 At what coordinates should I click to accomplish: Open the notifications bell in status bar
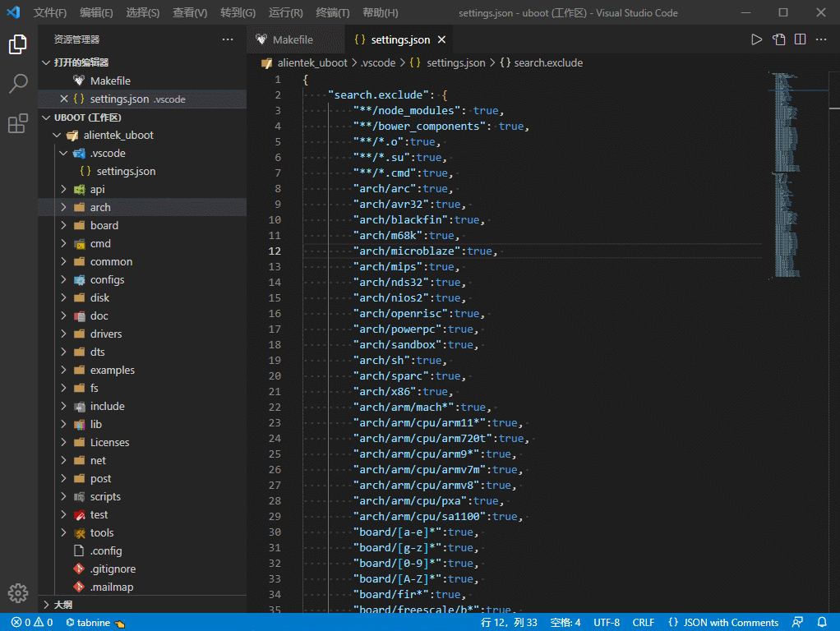pos(822,623)
